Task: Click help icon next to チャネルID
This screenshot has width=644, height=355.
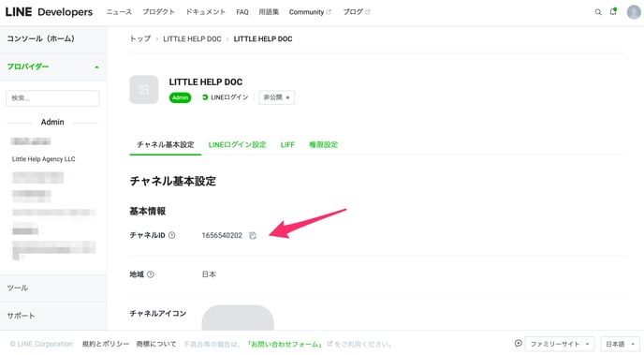Action: 171,235
